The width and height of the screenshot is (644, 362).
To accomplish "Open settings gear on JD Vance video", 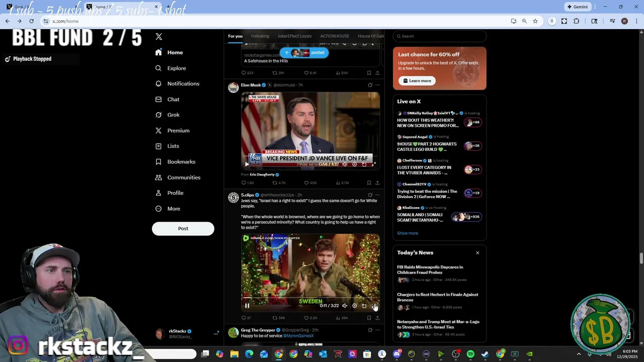I will coord(354,164).
